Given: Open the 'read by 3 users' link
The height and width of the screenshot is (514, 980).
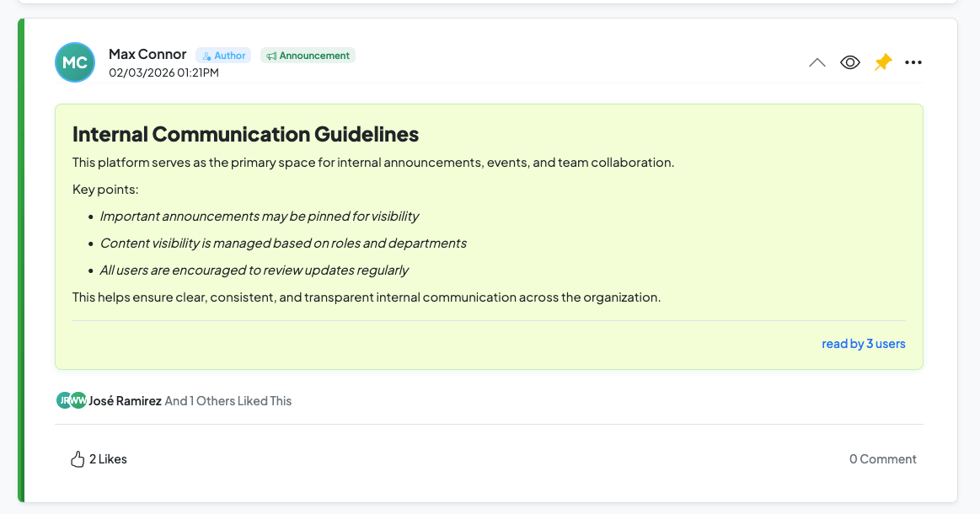Looking at the screenshot, I should [863, 343].
